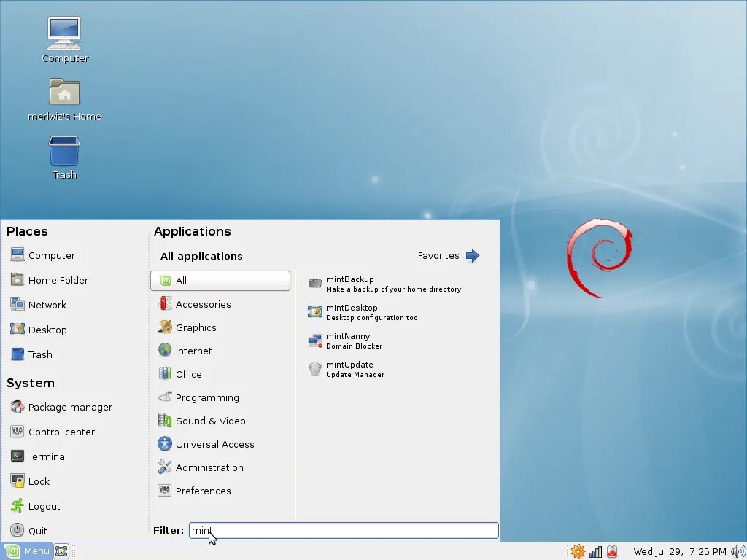Open the Trash desktop icon
The width and height of the screenshot is (747, 560).
pos(64,157)
